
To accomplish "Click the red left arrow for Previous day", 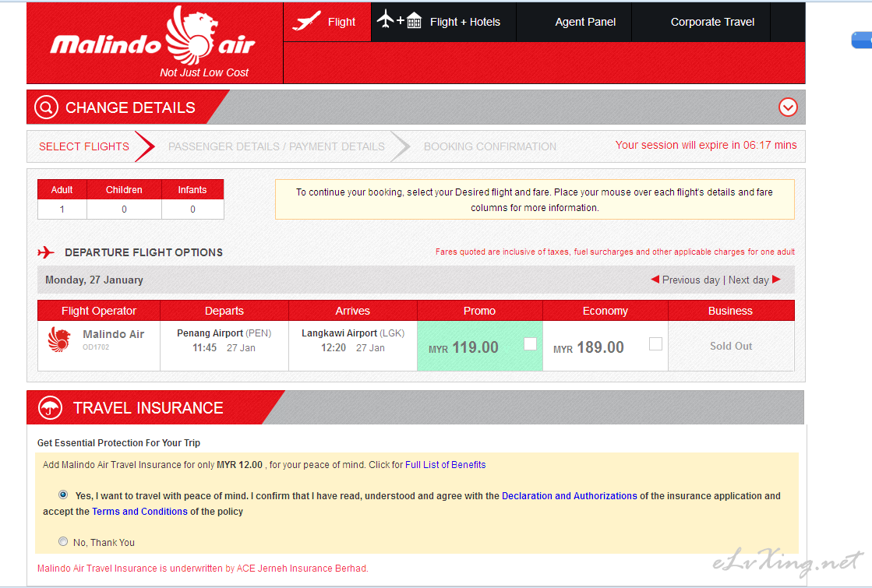I will (655, 279).
